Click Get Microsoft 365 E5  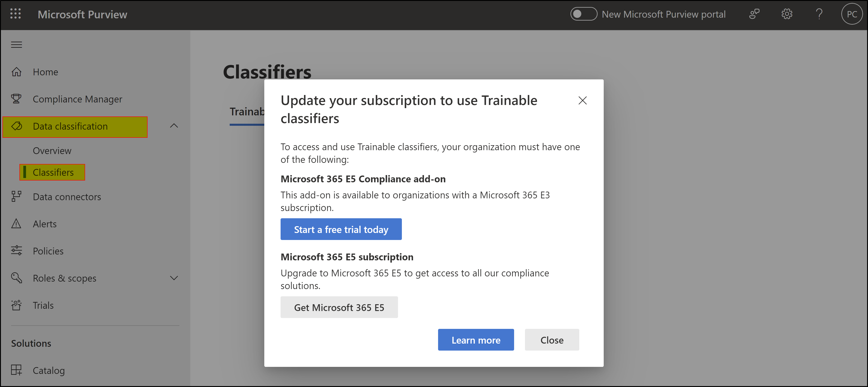coord(339,307)
